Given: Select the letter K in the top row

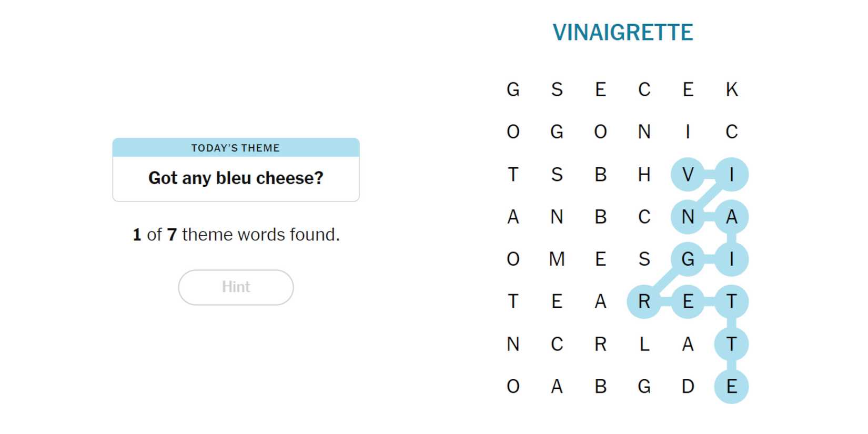Looking at the screenshot, I should 731,89.
